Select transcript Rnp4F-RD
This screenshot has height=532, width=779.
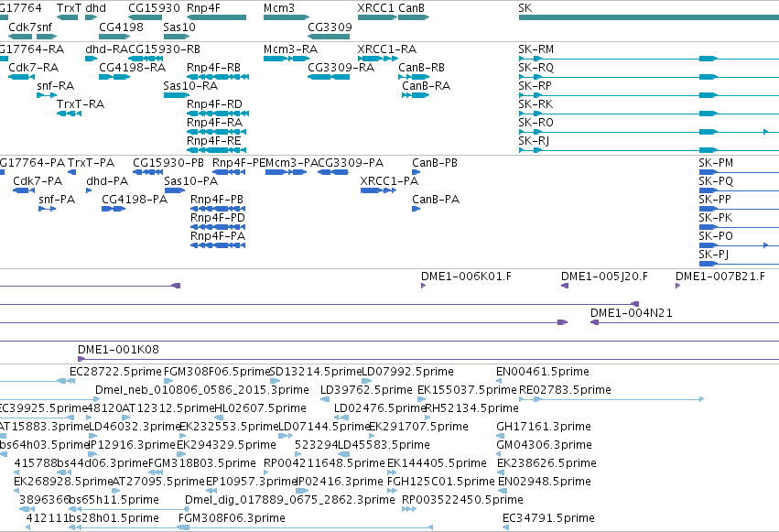tap(214, 104)
